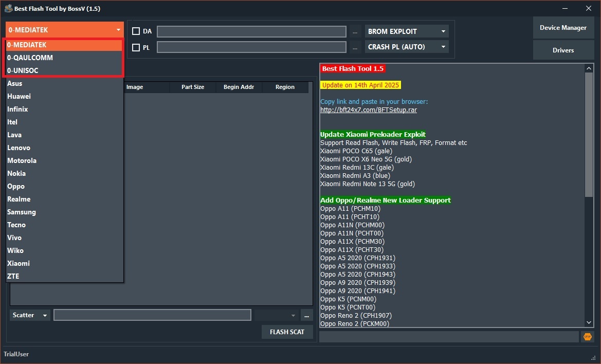Image resolution: width=601 pixels, height=364 pixels.
Task: Choose Tecno in the brand list
Action: [x=64, y=225]
